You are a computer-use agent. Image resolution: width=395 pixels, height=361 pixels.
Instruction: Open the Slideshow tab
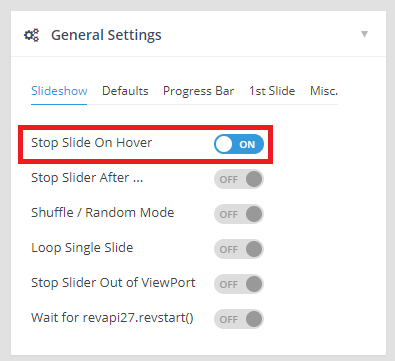coord(59,91)
